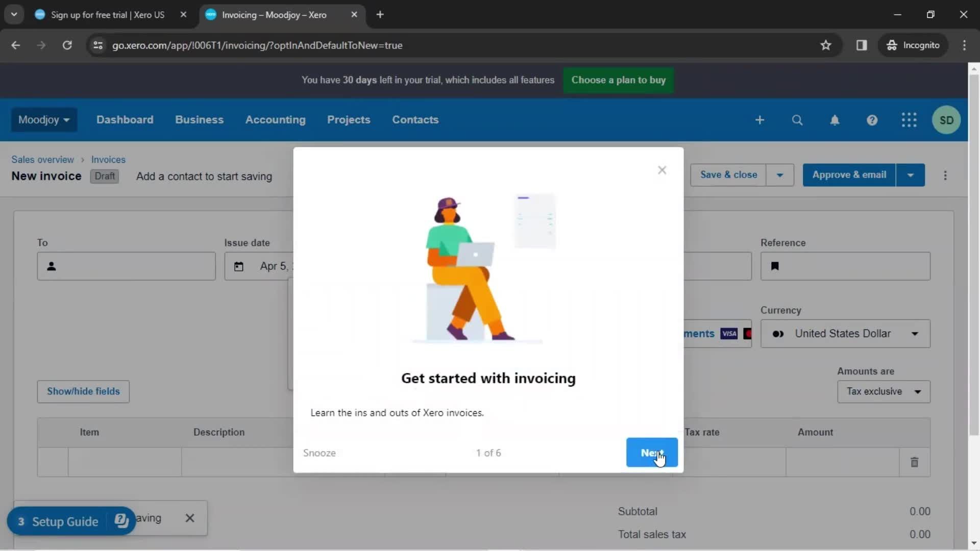Click Next in the invoicing tour
Screen dimensions: 980x551
652,453
